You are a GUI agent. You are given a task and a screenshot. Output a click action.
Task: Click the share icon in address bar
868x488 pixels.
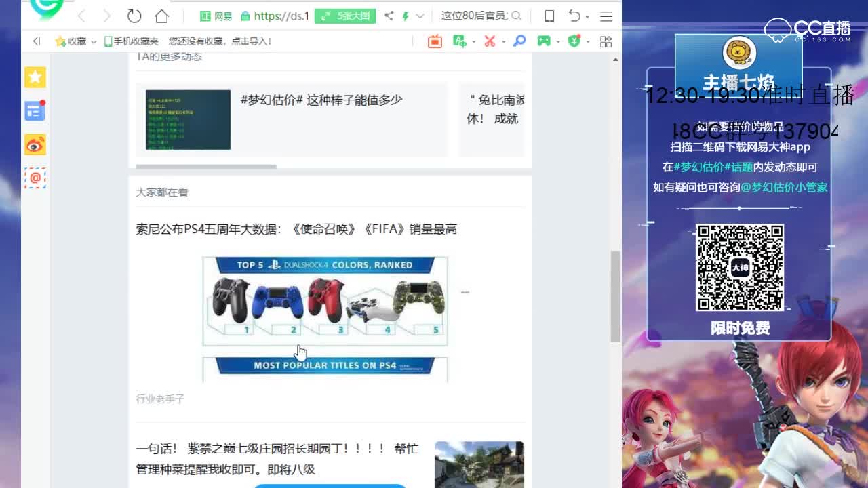pyautogui.click(x=389, y=16)
